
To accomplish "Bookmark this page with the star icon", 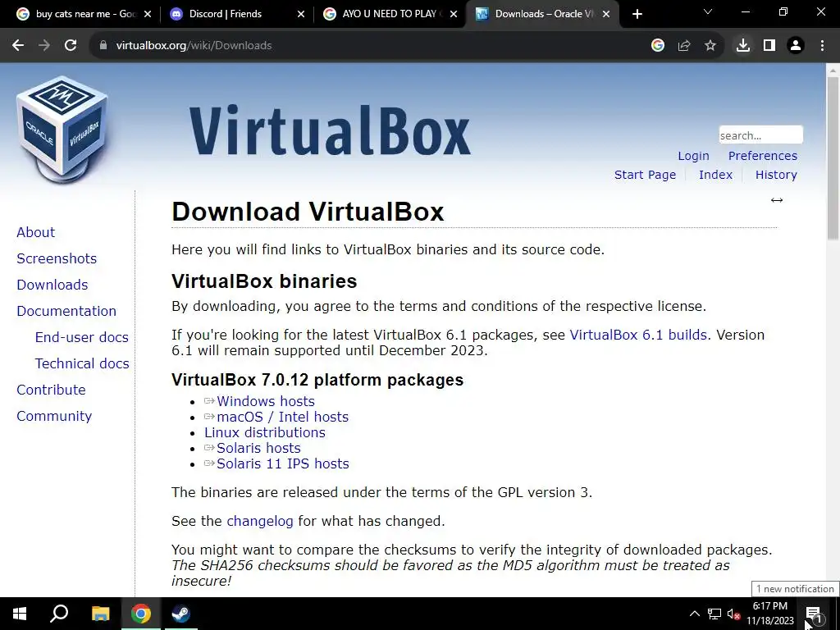I will 710,46.
